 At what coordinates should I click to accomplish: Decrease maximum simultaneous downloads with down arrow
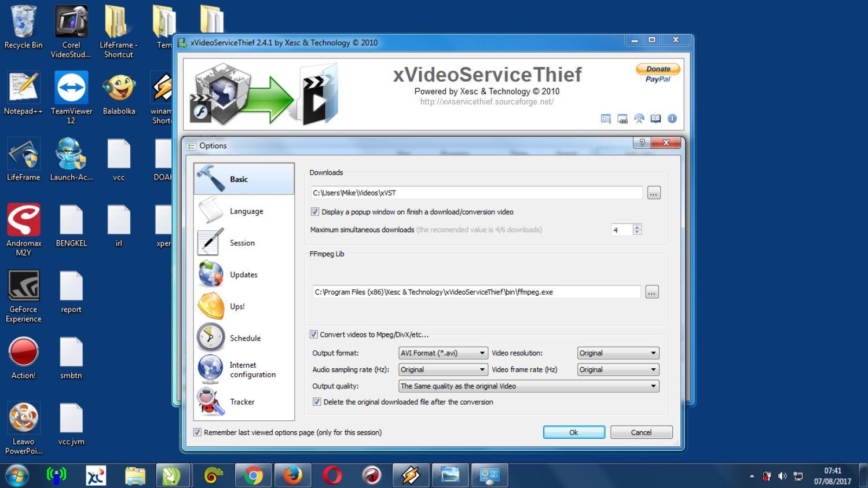coord(637,233)
